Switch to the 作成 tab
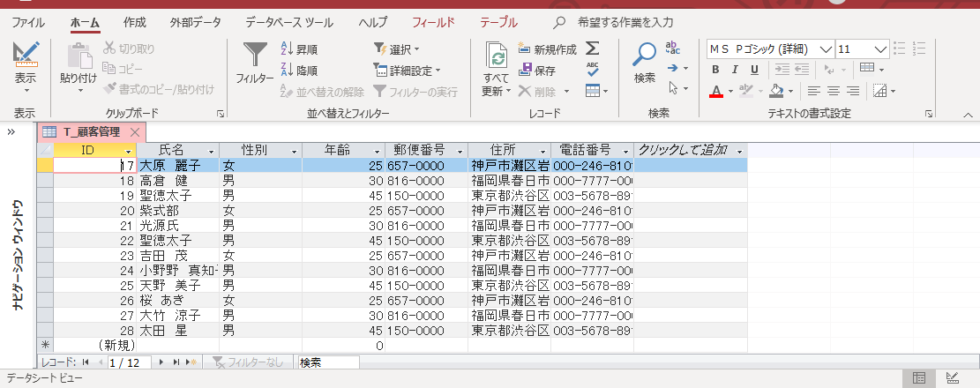This screenshot has height=388, width=980. tap(135, 23)
